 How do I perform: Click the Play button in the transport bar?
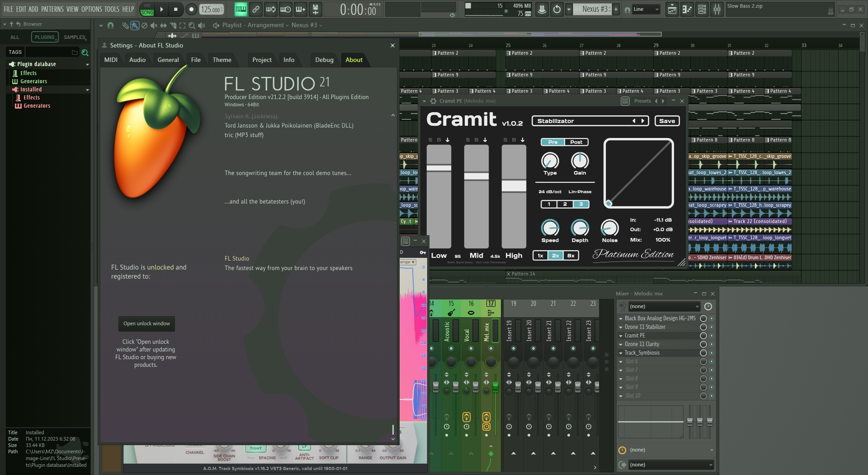pos(161,9)
